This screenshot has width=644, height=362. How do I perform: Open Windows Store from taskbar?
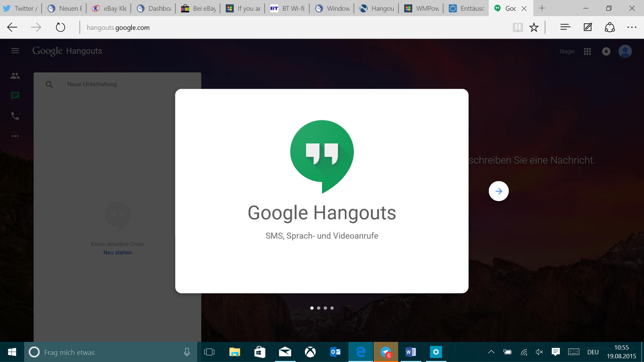pyautogui.click(x=260, y=352)
